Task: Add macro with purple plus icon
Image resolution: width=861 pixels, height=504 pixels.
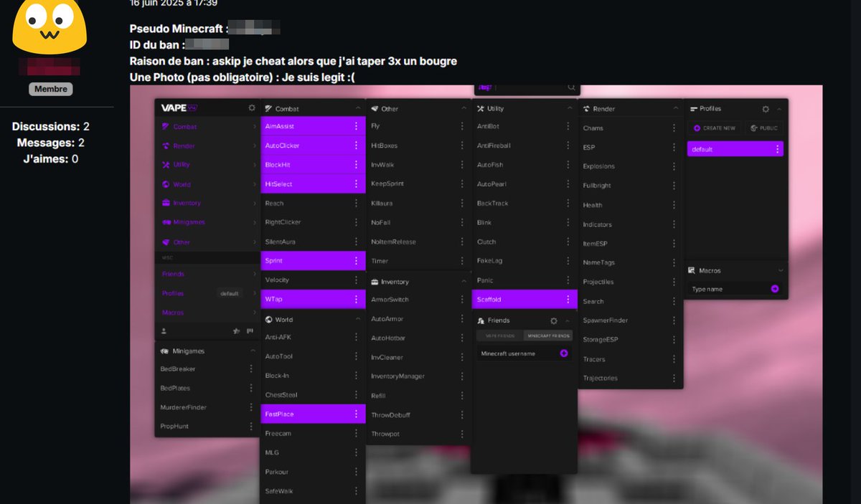Action: pos(775,289)
